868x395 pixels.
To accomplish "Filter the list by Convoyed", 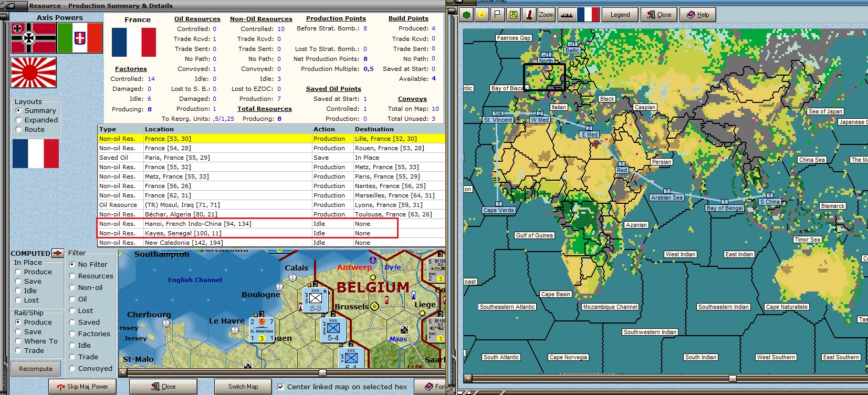I will coord(72,369).
